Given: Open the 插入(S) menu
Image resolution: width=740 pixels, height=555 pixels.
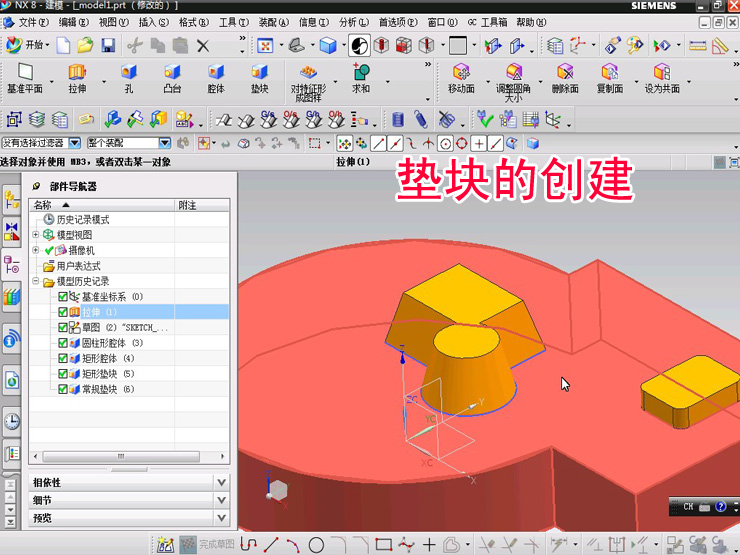Looking at the screenshot, I should pyautogui.click(x=153, y=22).
